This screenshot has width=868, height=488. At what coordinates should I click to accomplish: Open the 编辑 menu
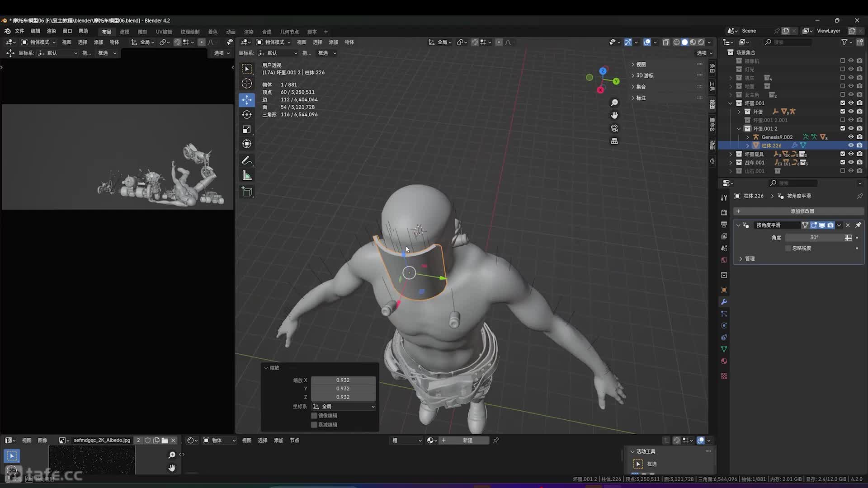click(x=36, y=31)
